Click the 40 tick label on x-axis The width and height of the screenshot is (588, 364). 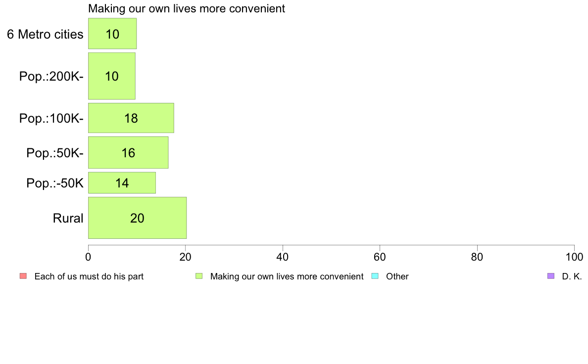coord(283,257)
